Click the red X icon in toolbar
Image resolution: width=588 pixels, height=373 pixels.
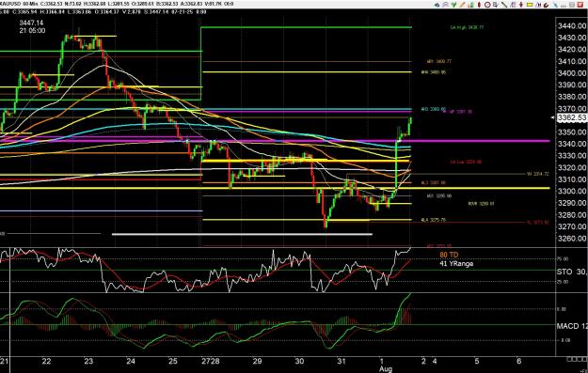tap(580, 5)
